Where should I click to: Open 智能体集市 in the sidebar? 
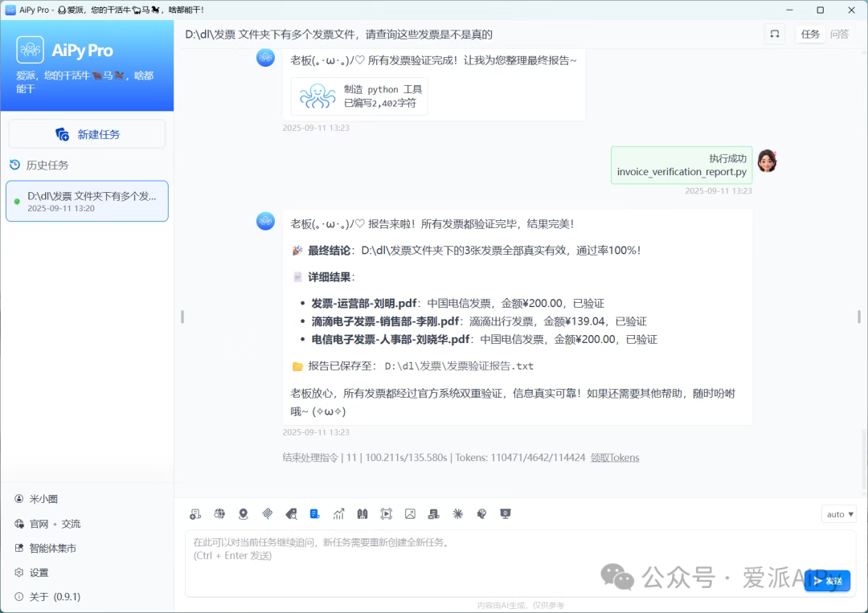52,548
